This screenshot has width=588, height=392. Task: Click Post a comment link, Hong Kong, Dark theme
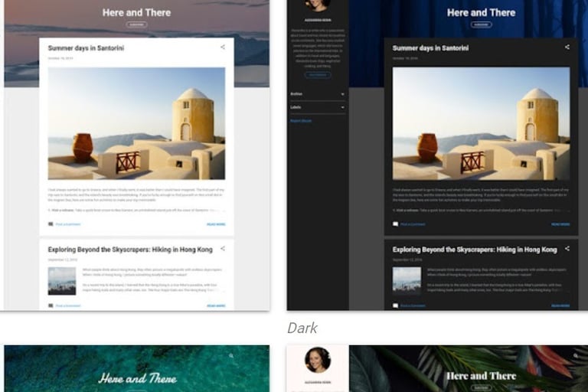[413, 305]
